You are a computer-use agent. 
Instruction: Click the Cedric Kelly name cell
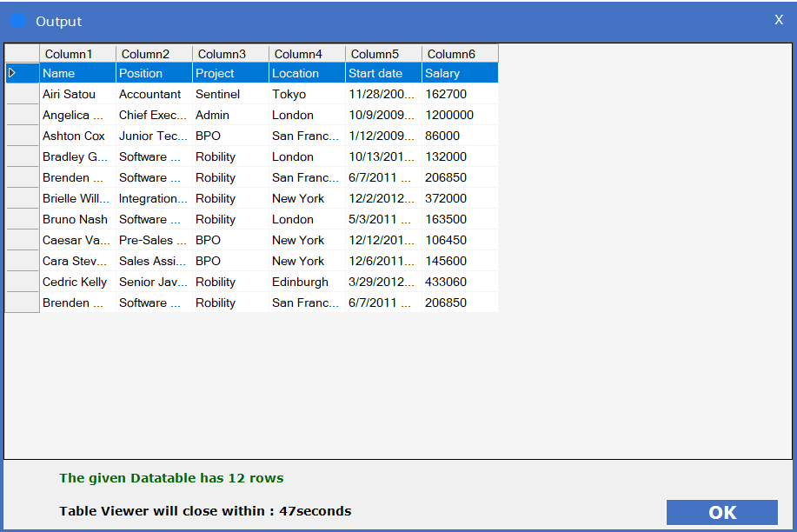76,282
